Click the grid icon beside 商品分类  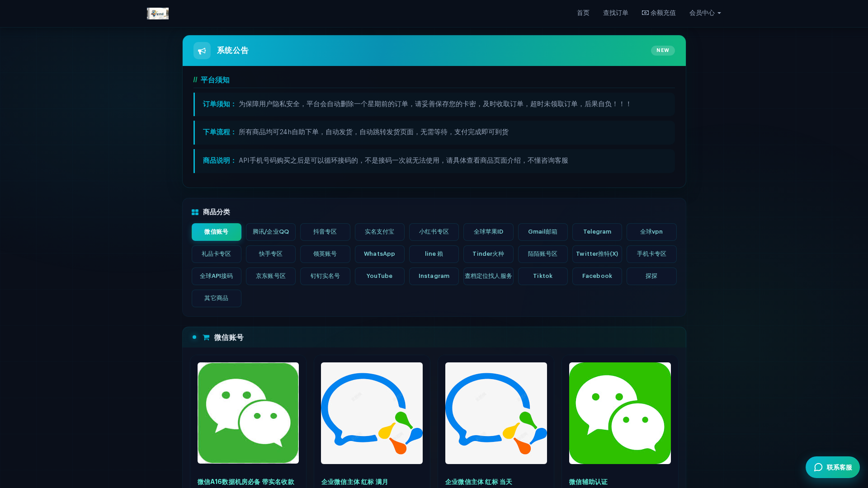click(x=195, y=212)
